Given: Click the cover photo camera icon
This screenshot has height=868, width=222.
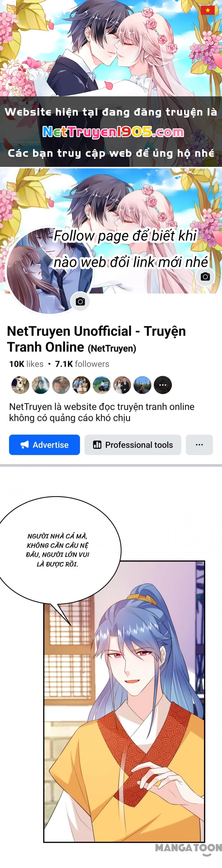Looking at the screenshot, I should click(x=205, y=277).
